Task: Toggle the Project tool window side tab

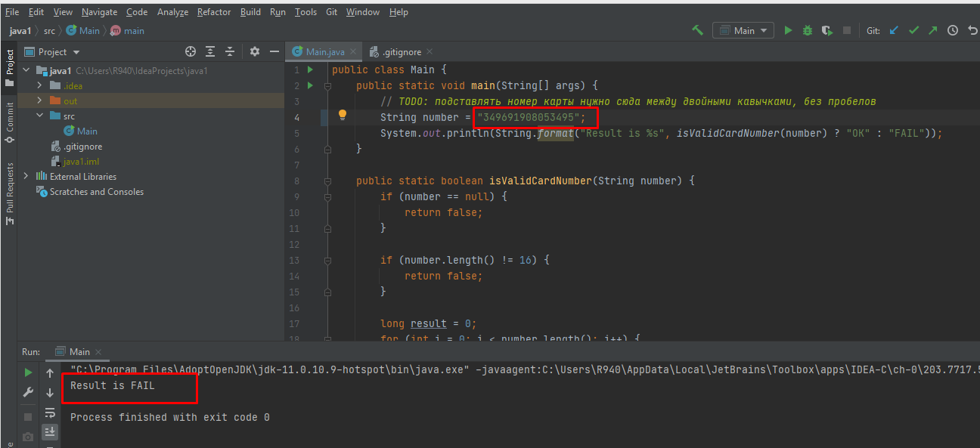Action: point(9,67)
